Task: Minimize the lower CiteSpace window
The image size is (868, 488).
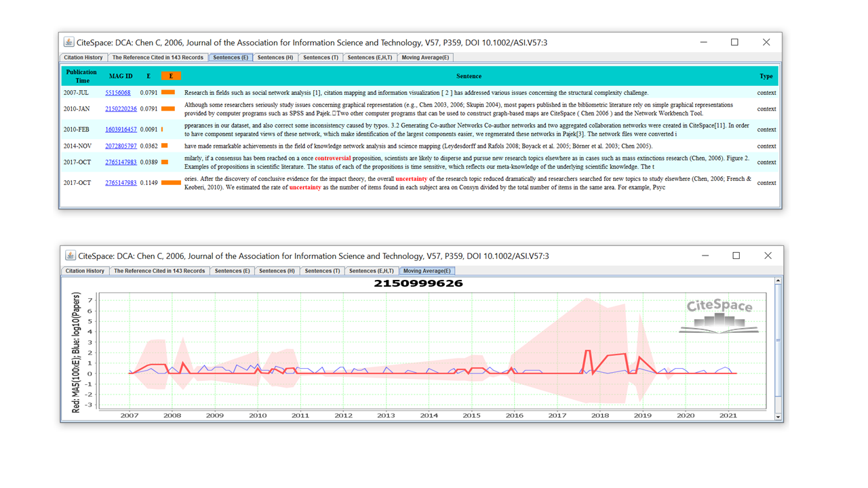Action: pyautogui.click(x=705, y=256)
